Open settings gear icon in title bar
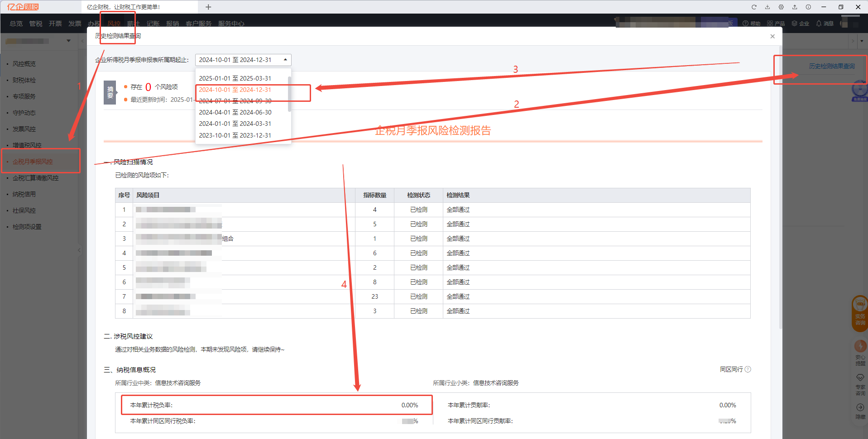 click(x=781, y=7)
